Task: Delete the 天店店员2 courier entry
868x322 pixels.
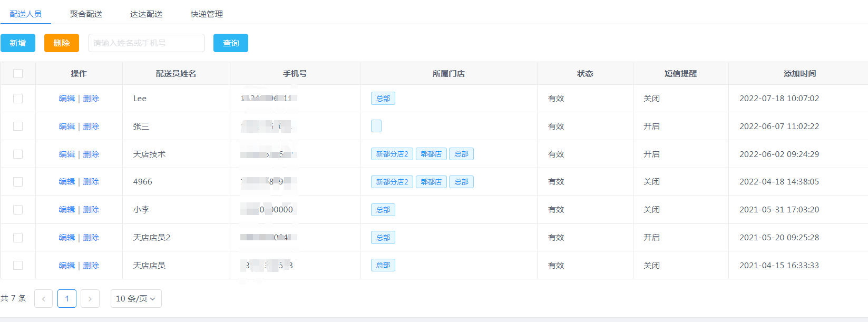Action: pyautogui.click(x=91, y=238)
